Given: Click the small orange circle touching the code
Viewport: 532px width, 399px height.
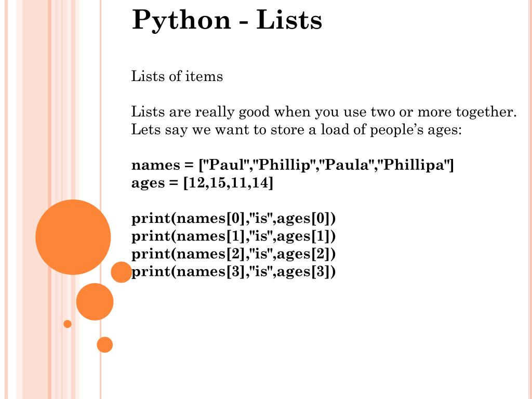Looking at the screenshot, I should [x=121, y=272].
